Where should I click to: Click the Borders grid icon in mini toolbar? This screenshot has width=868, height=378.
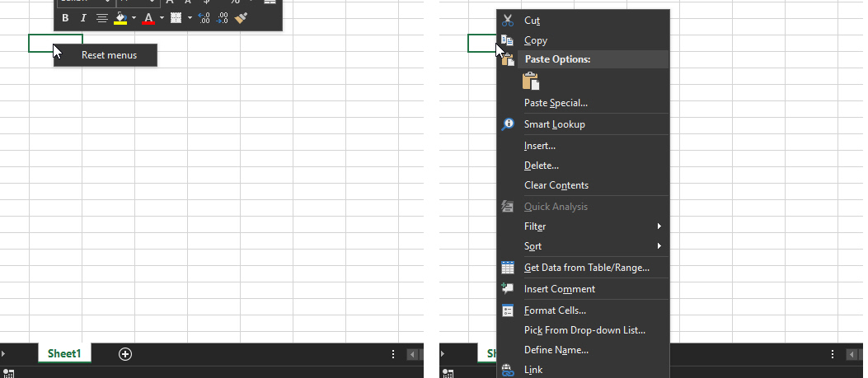pos(176,17)
